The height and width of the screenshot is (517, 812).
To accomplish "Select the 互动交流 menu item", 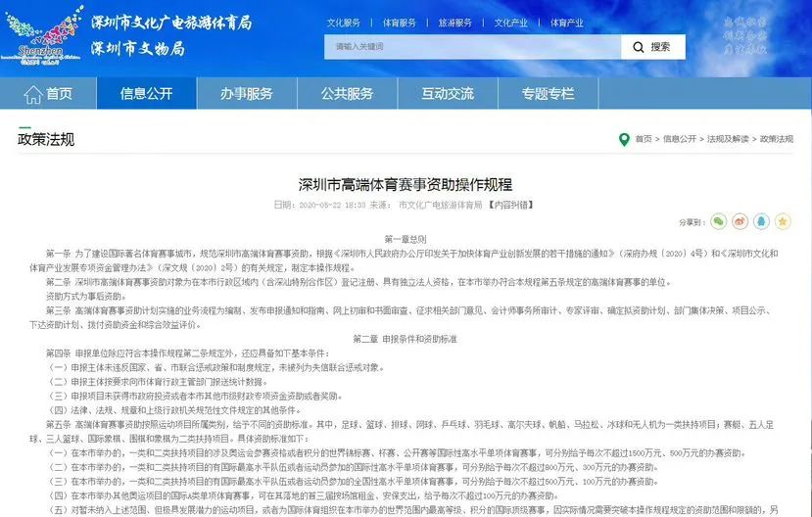I will point(448,94).
